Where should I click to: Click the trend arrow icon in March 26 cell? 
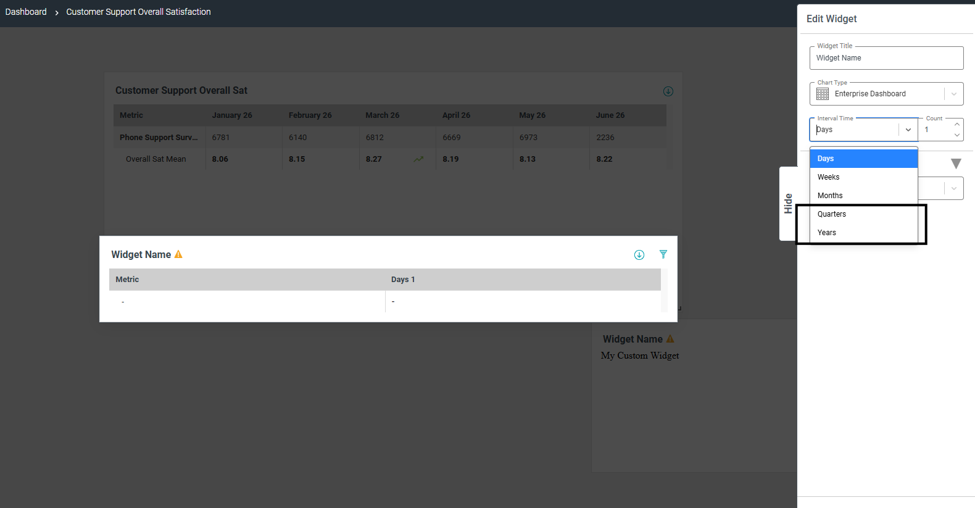click(418, 159)
